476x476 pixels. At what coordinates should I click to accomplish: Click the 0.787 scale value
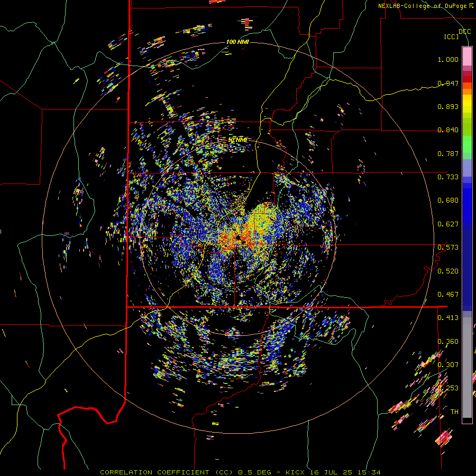coord(448,153)
